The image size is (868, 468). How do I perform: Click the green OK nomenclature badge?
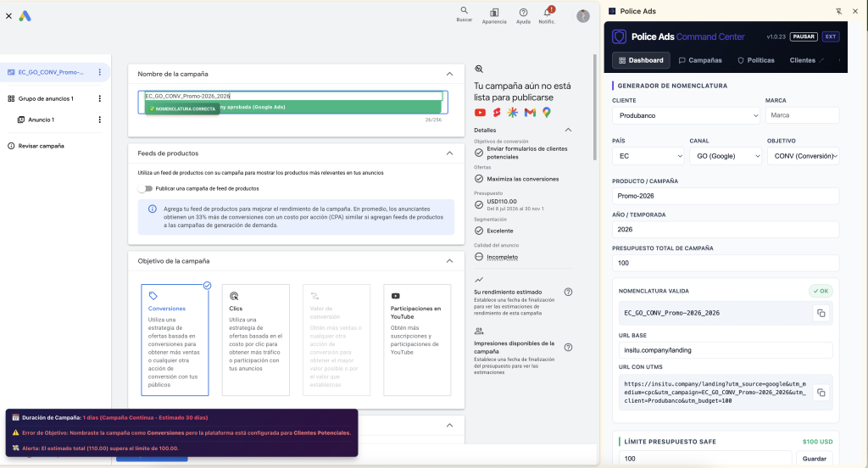(821, 291)
